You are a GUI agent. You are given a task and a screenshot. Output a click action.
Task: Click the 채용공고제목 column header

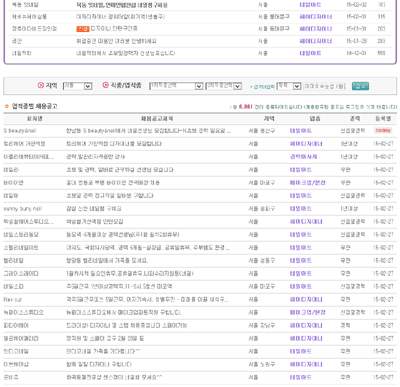157,119
